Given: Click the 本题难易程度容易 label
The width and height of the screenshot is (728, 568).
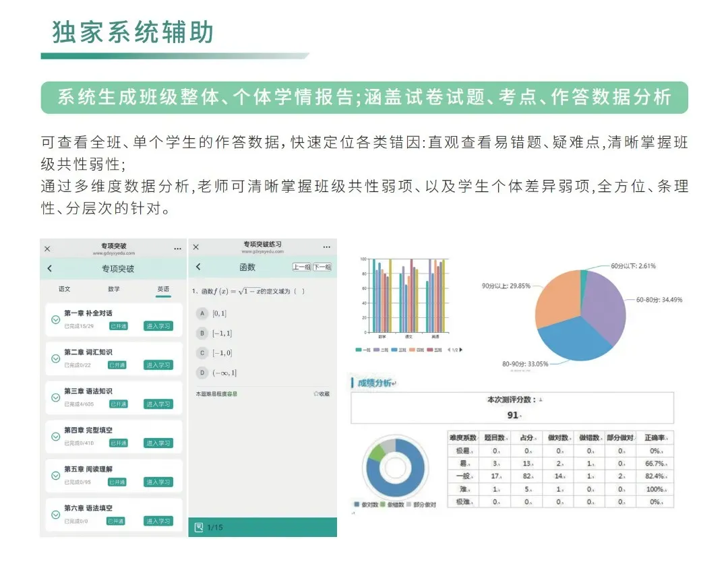Looking at the screenshot, I should tap(216, 393).
